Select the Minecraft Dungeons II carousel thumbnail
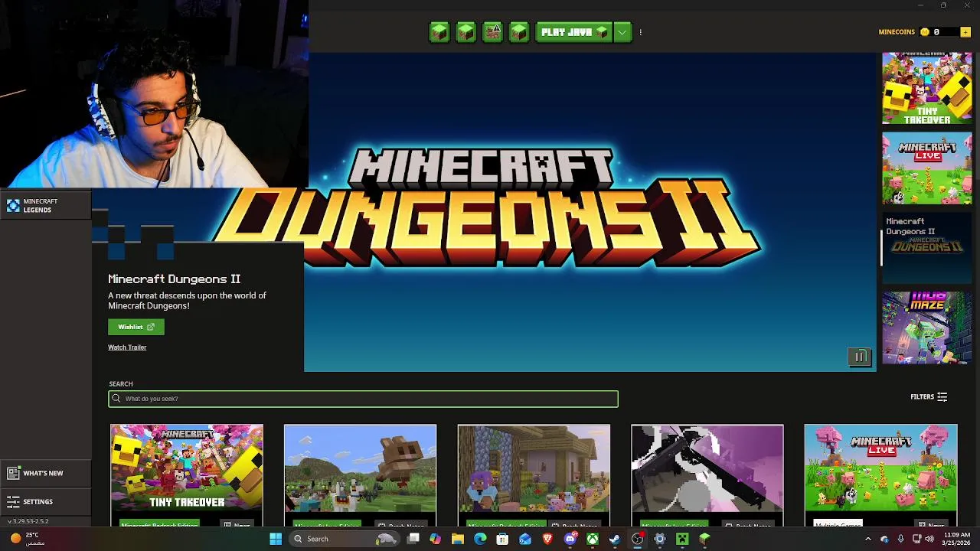This screenshot has width=980, height=551. click(926, 248)
